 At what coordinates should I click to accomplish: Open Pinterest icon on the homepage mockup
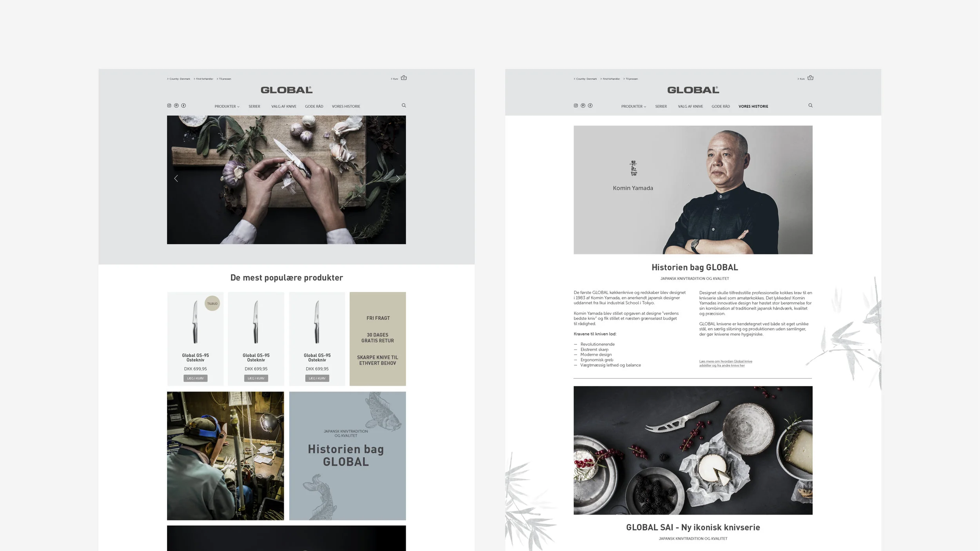[x=176, y=105]
